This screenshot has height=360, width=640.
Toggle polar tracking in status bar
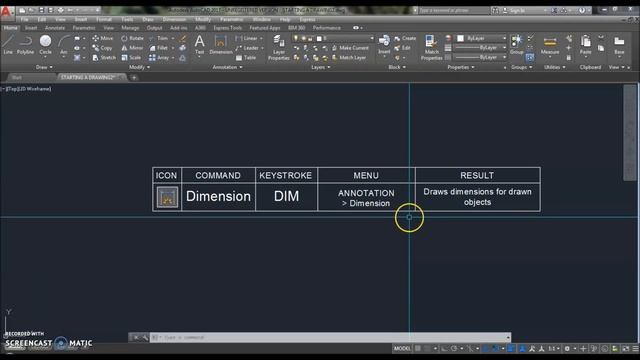point(454,348)
